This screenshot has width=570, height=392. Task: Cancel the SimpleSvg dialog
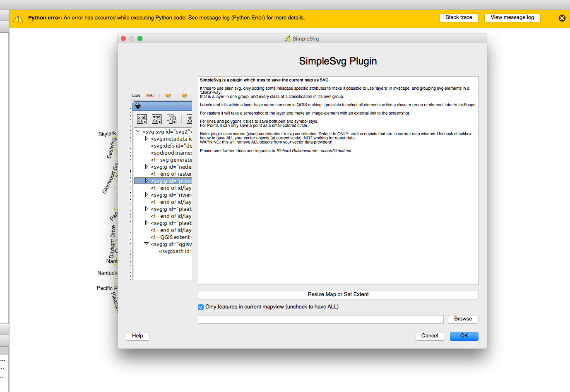pos(430,336)
